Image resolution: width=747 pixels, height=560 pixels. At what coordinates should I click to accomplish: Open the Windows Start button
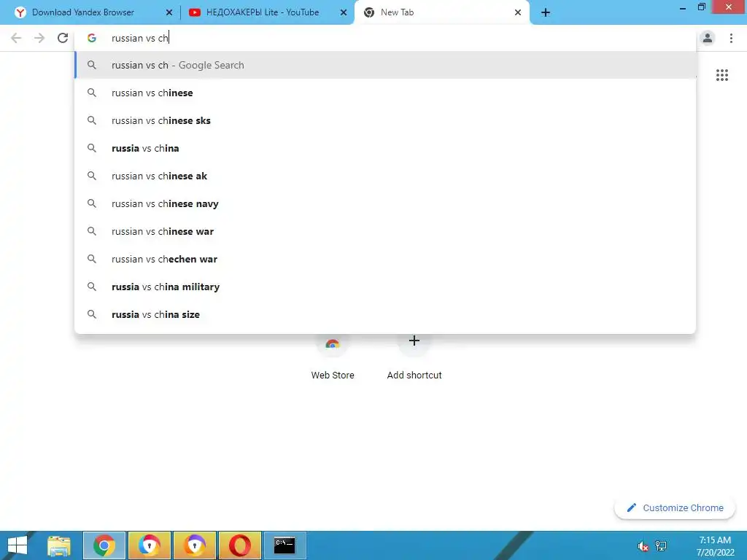[x=18, y=545]
